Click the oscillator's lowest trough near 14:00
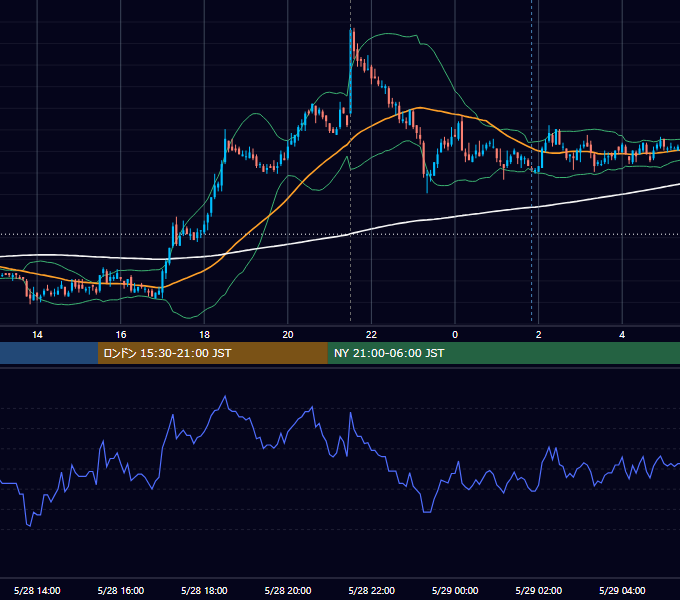 pos(29,525)
